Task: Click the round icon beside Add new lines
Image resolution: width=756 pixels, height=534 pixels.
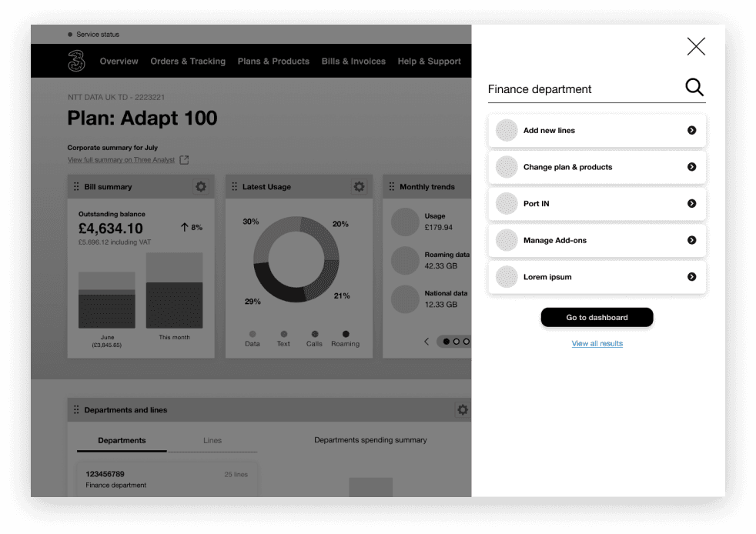Action: click(x=507, y=130)
